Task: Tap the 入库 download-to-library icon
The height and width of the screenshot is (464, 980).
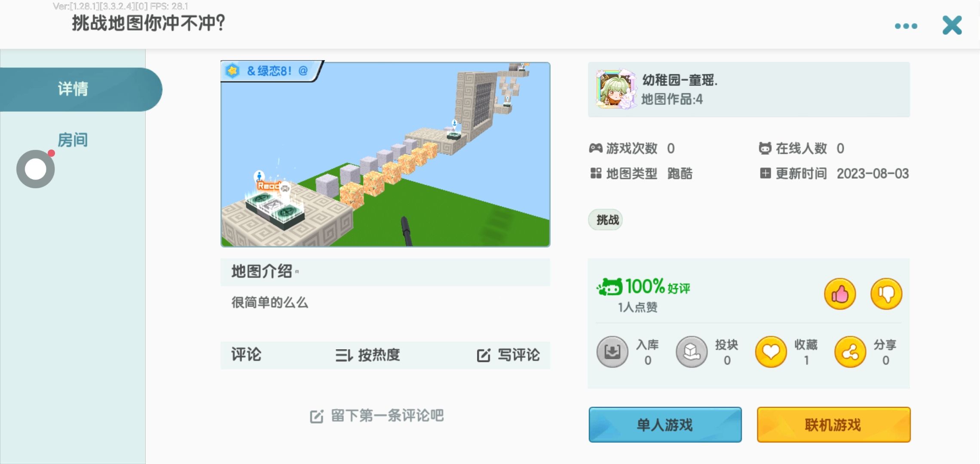Action: [612, 352]
